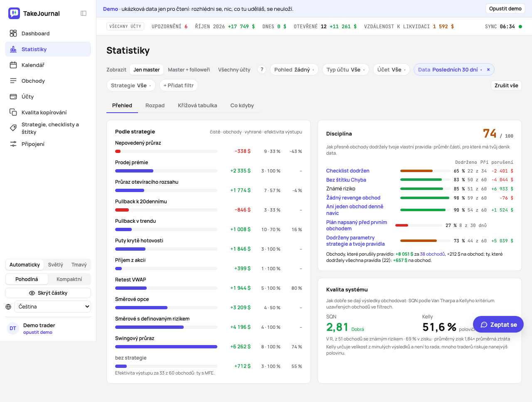
Task: Select the Kompaktní density option
Action: [69, 279]
